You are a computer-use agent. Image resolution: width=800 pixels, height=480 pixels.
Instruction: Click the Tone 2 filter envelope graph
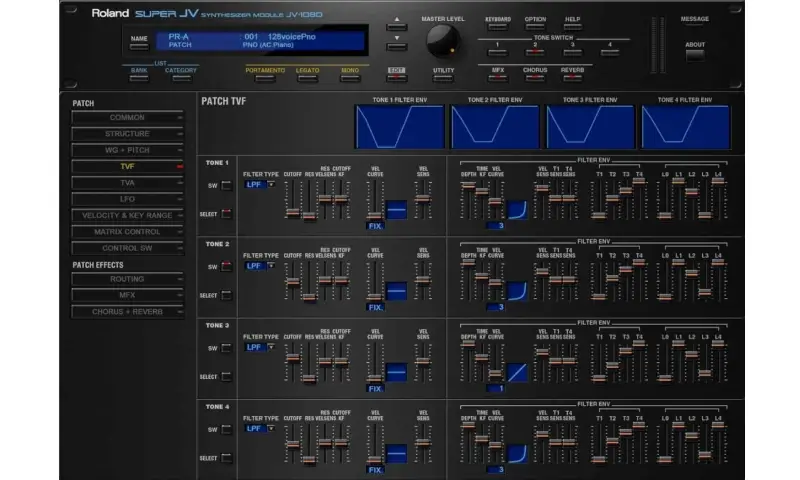494,127
